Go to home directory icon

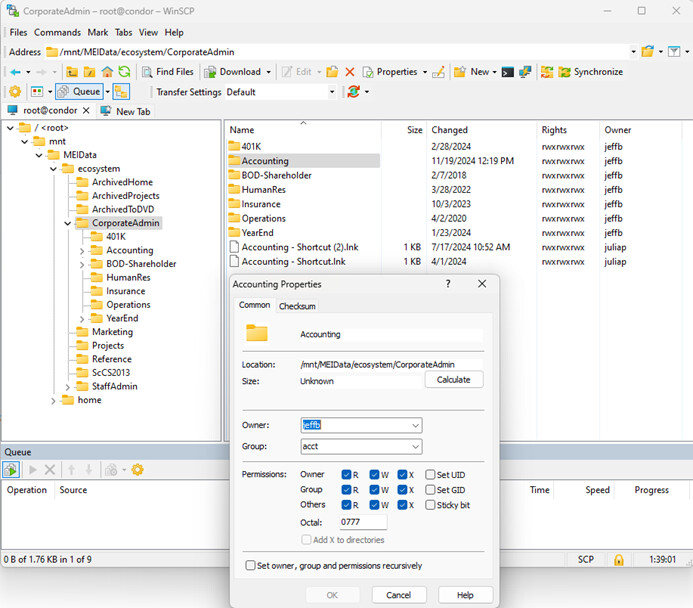click(x=107, y=72)
